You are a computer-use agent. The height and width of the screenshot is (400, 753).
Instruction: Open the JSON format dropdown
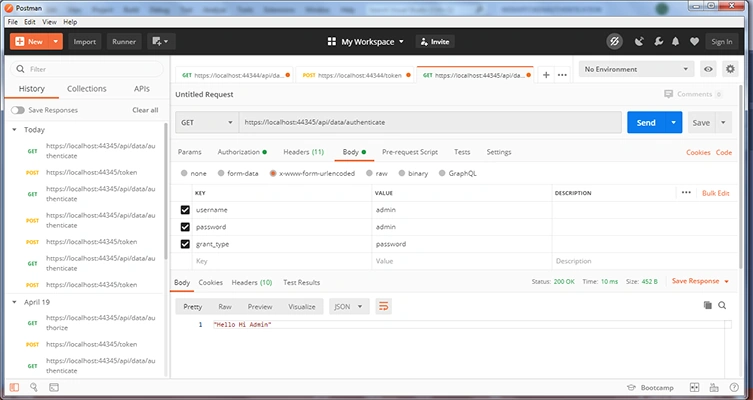[x=349, y=306]
